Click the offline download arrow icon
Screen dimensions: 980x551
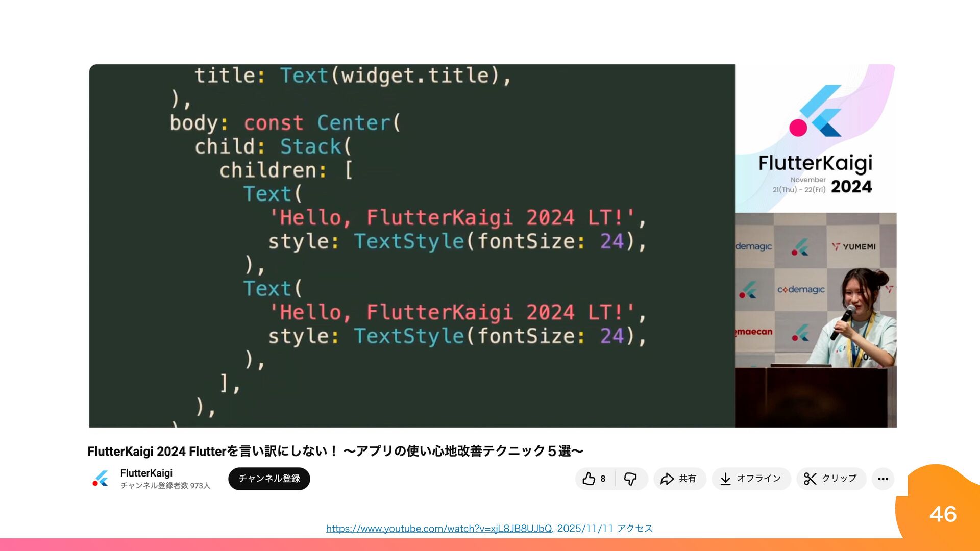coord(725,479)
